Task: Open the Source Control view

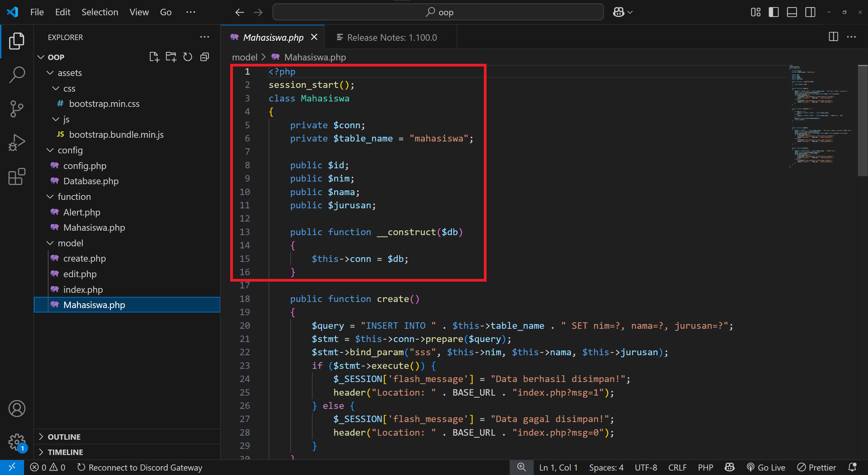Action: point(16,109)
